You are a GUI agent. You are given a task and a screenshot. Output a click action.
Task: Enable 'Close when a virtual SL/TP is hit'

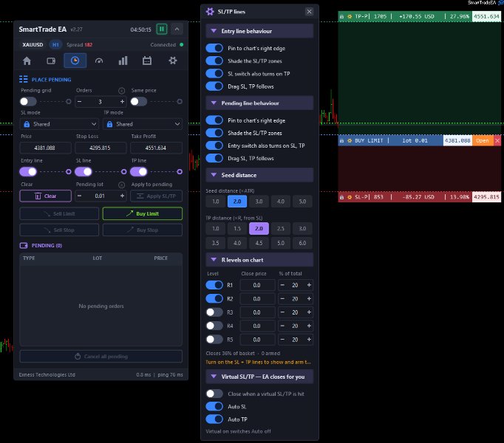pyautogui.click(x=214, y=394)
